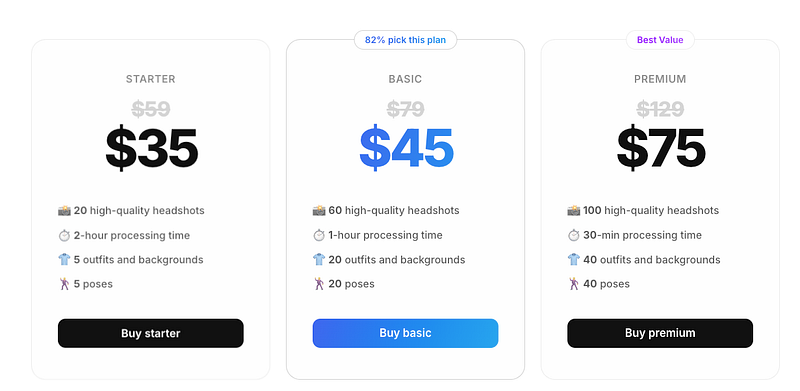Screen dimensions: 800x391
Task: Select the Buy premium button
Action: click(660, 333)
